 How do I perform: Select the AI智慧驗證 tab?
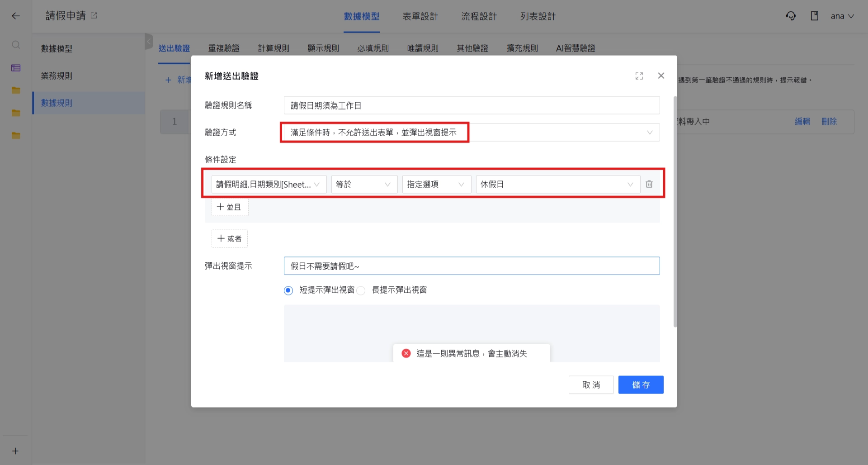point(576,48)
